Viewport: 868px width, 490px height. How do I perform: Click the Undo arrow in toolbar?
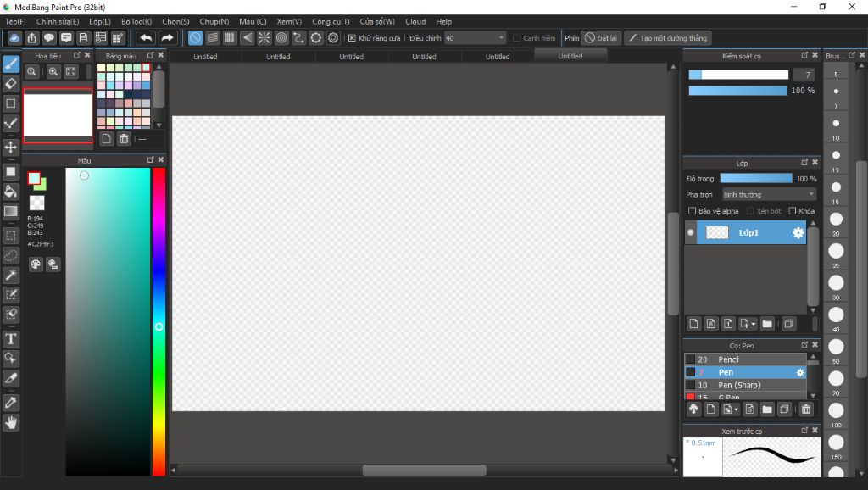click(146, 38)
